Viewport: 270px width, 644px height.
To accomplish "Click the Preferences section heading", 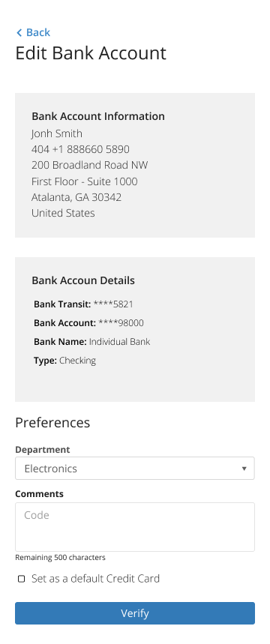I will tap(52, 423).
